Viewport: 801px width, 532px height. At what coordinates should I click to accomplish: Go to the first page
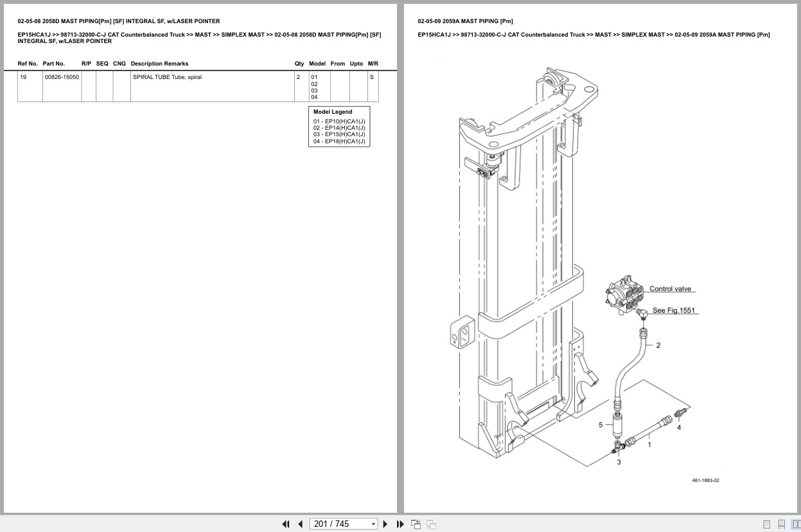(x=286, y=524)
